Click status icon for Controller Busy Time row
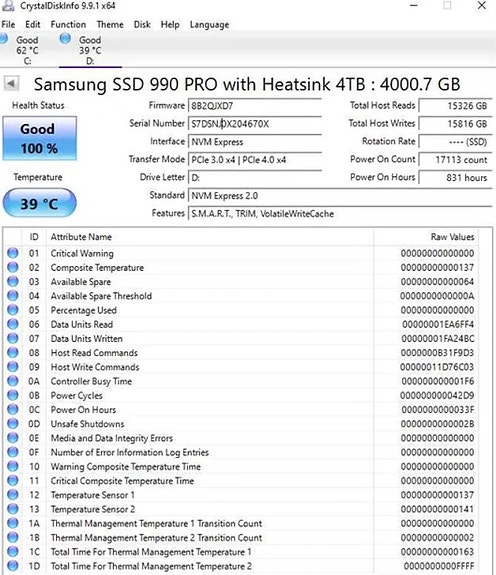The image size is (496, 575). (13, 381)
